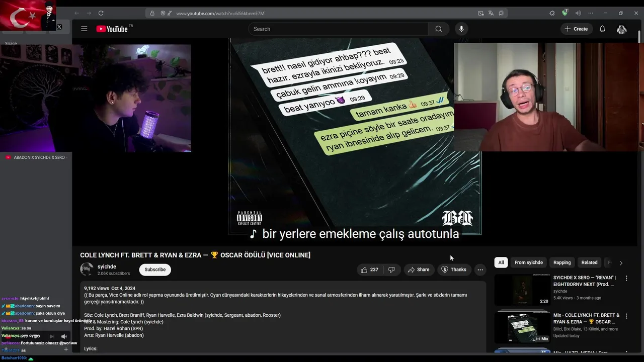This screenshot has width=644, height=362.
Task: Click the search magnifier button
Action: pyautogui.click(x=439, y=29)
